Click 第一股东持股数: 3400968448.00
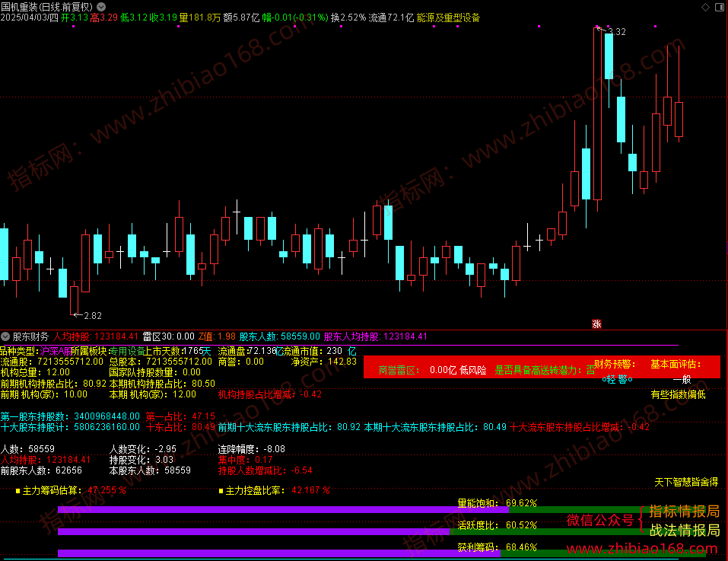728x561 pixels. coord(70,416)
